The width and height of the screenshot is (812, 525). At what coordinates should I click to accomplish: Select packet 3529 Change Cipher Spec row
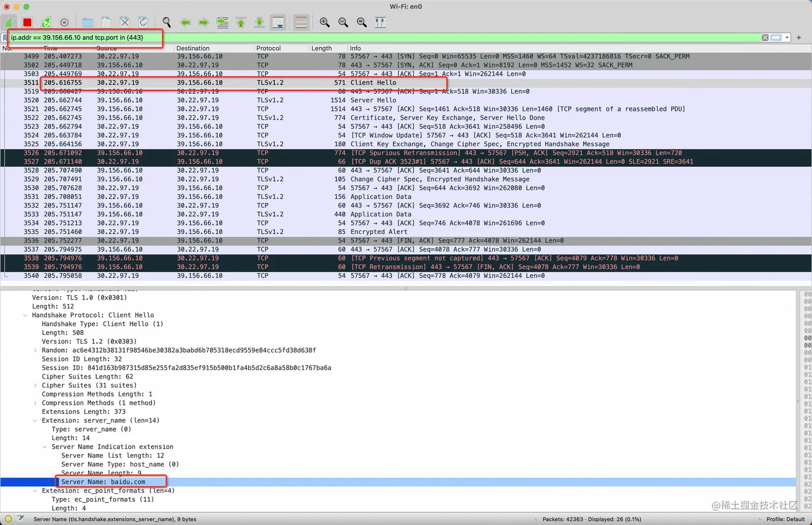(405, 179)
